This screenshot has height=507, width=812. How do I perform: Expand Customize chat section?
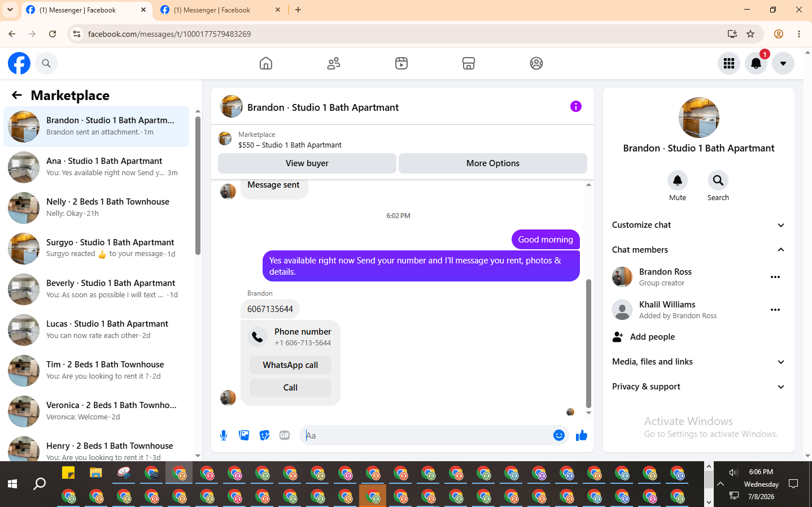pyautogui.click(x=699, y=225)
